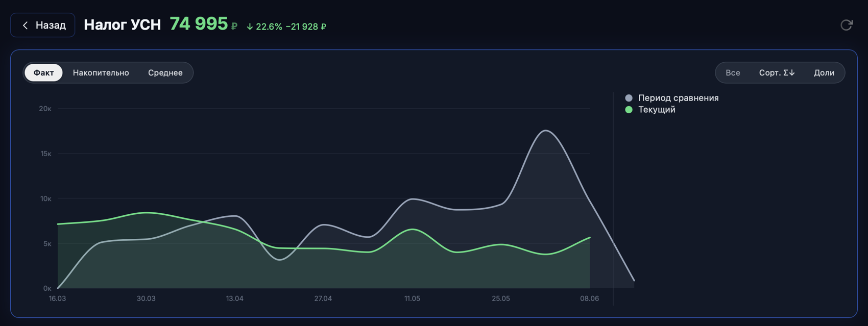Toggle sorting with Сорт. Σ↓
This screenshot has width=868, height=326.
point(777,72)
